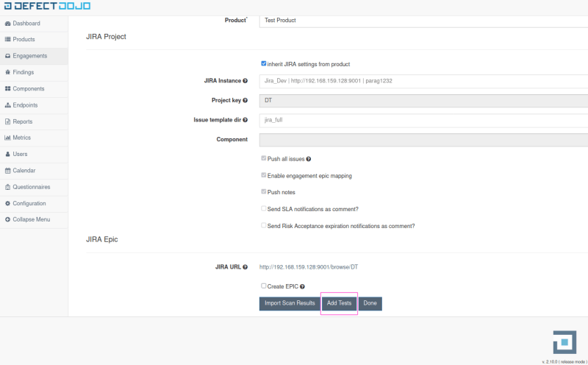This screenshot has width=588, height=365.
Task: Click help icon next to Push all issues
Action: tap(308, 159)
